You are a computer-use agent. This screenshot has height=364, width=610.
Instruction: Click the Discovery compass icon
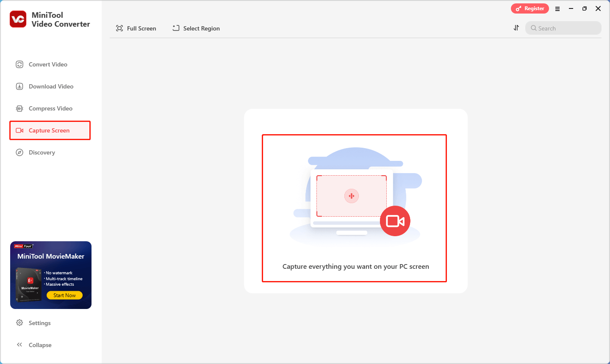(19, 152)
